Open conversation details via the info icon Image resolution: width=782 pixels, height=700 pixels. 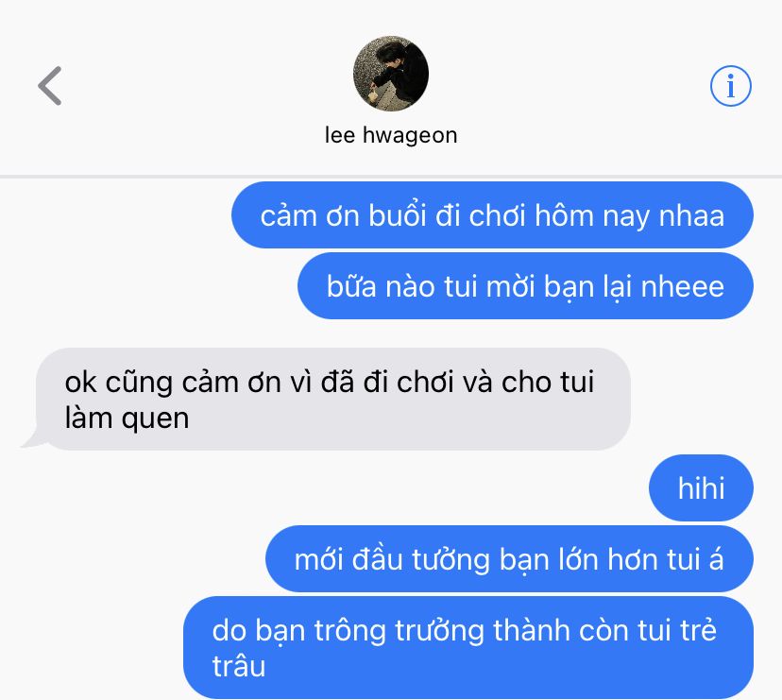coord(731,86)
